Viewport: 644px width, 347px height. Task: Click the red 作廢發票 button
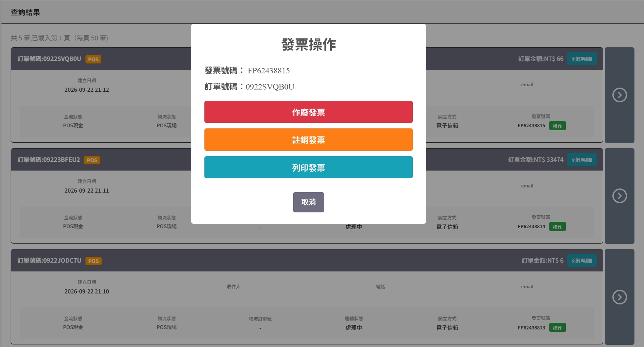[308, 112]
